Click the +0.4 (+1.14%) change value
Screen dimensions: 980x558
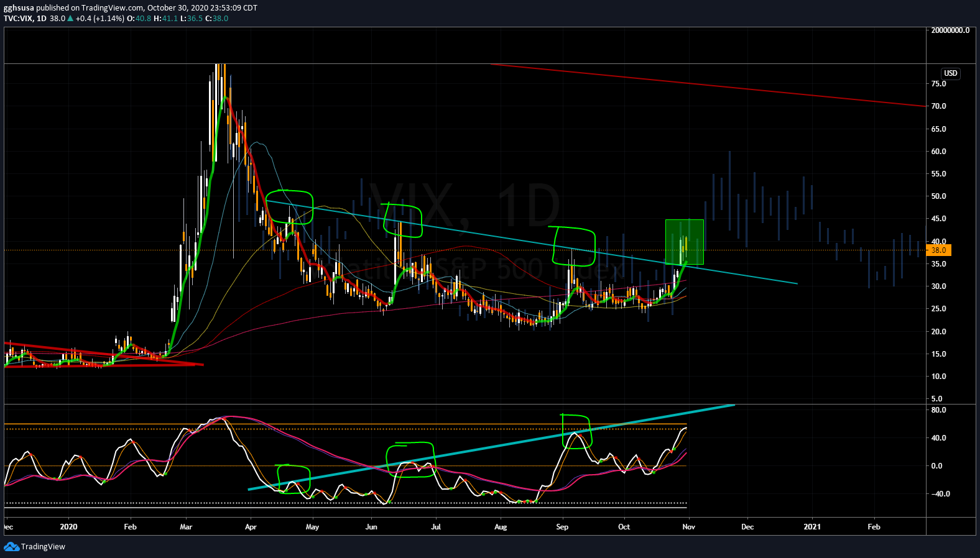click(x=99, y=19)
